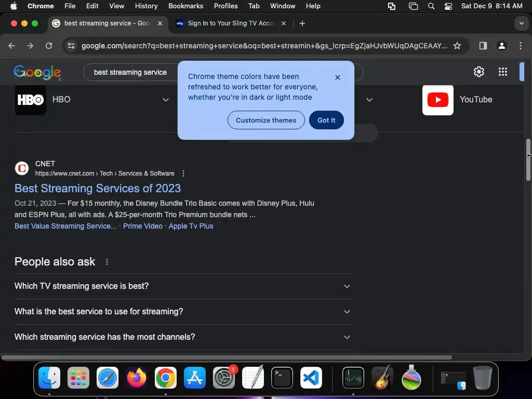Viewport: 532px width, 399px height.
Task: Expand the chevron left of YouTube
Action: click(369, 100)
